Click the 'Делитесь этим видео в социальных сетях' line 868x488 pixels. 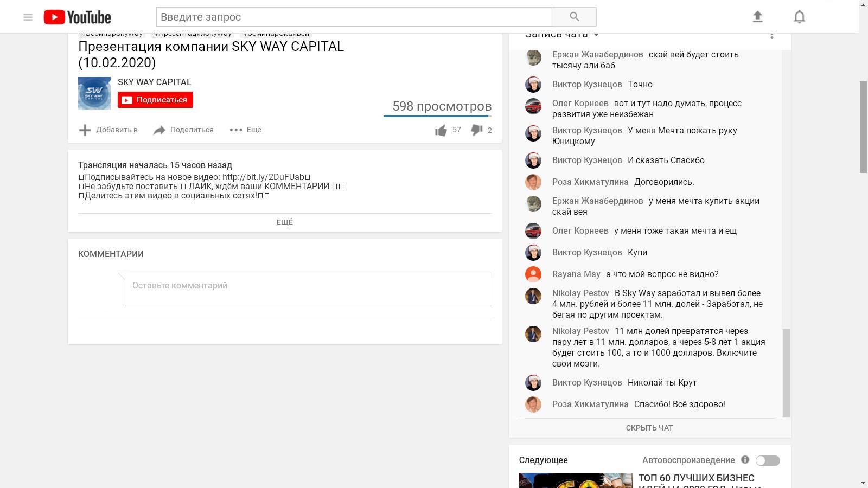tap(174, 195)
